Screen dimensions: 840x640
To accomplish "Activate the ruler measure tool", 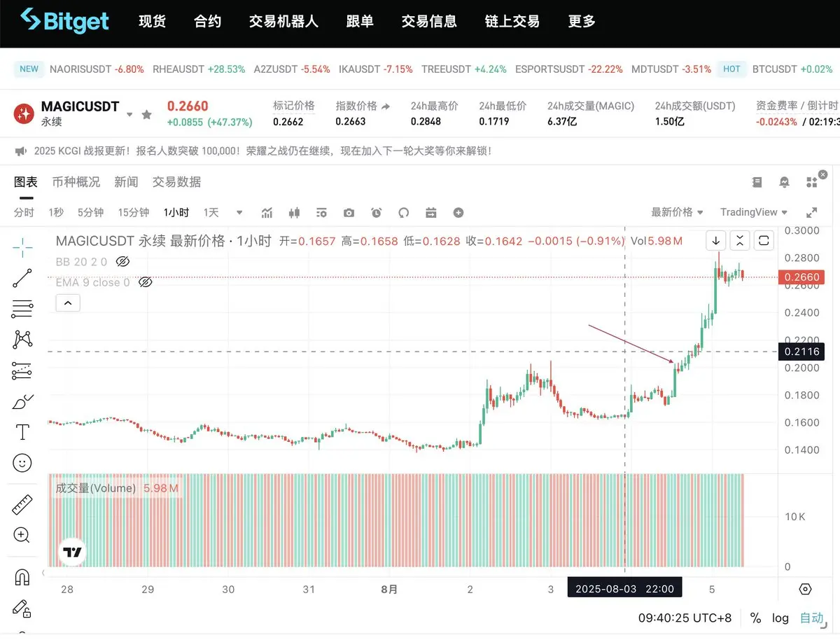I will [22, 504].
